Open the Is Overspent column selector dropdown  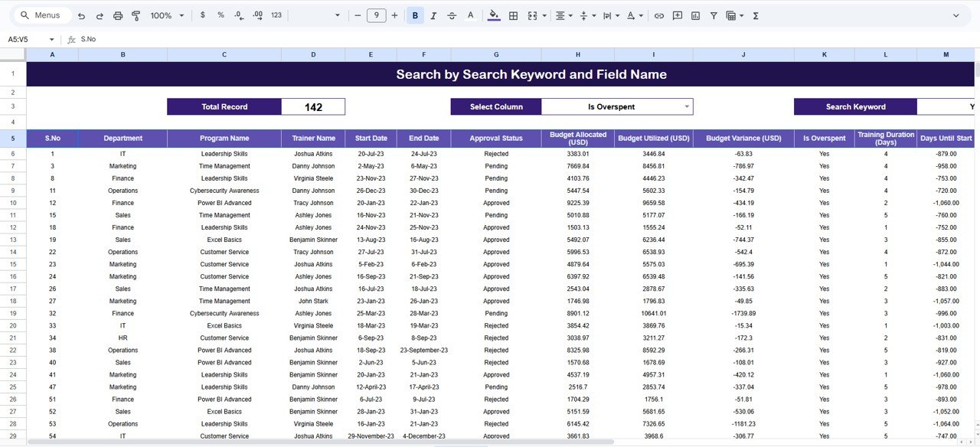686,106
